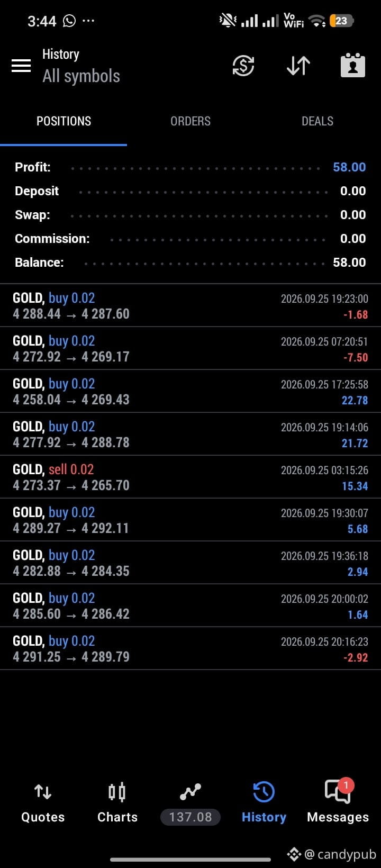The width and height of the screenshot is (381, 868).
Task: Expand the GOLD sell 0.02 position
Action: point(190,477)
